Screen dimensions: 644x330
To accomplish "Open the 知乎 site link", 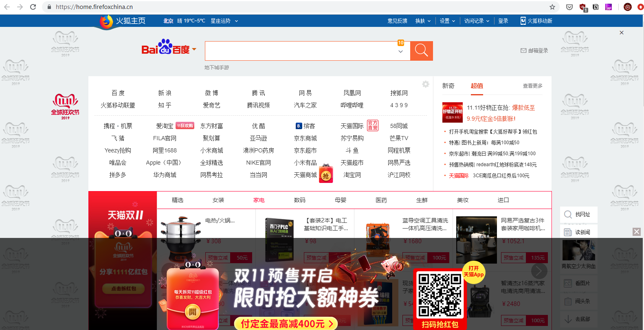I will [165, 105].
